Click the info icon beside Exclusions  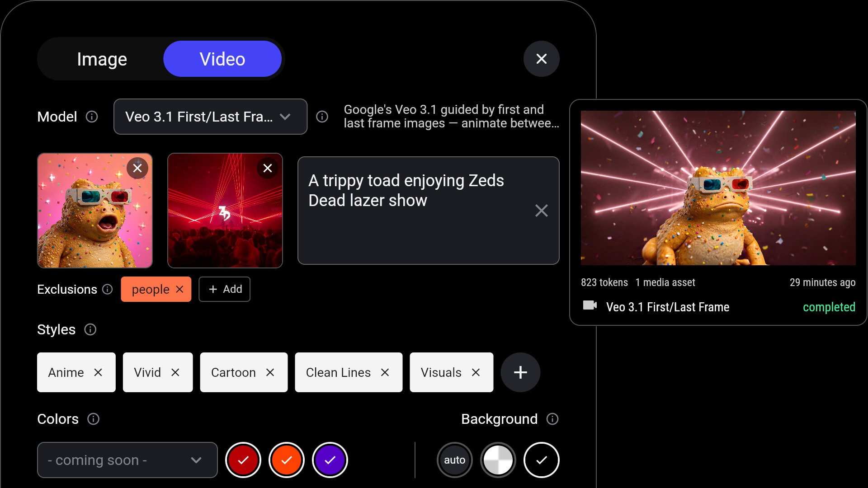click(x=107, y=289)
